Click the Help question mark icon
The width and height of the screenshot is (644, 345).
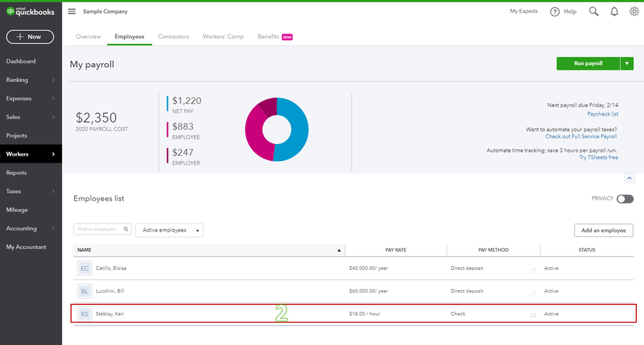click(x=554, y=12)
